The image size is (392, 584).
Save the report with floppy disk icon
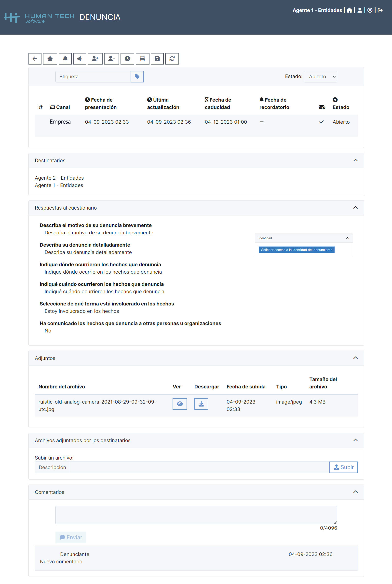[157, 59]
